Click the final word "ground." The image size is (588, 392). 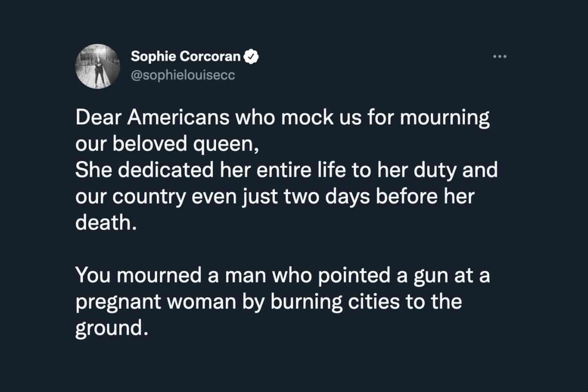point(111,329)
